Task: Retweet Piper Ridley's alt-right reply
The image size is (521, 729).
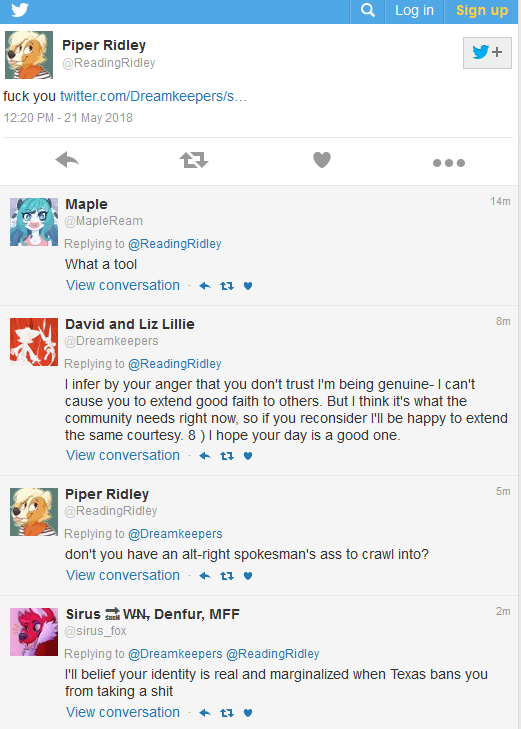Action: [x=227, y=576]
